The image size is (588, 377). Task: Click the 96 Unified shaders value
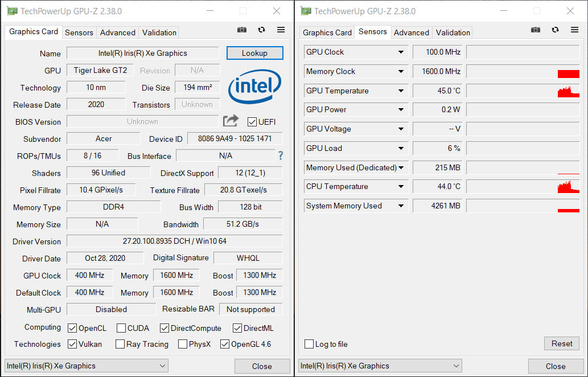coord(108,173)
